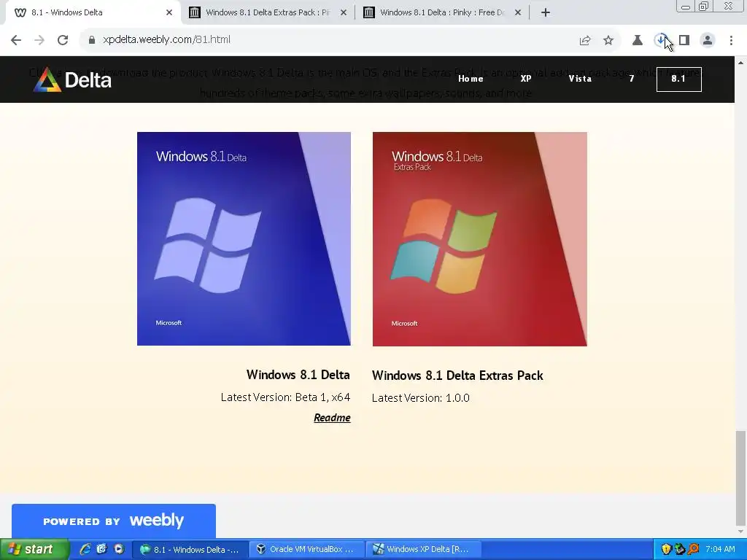
Task: Launch Windows Media Player from quick launch
Action: (x=119, y=550)
